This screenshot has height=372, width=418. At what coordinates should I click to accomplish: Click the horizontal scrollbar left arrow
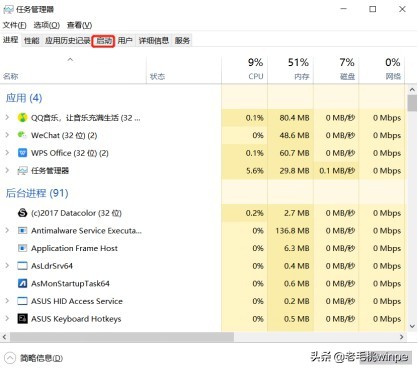(4, 337)
